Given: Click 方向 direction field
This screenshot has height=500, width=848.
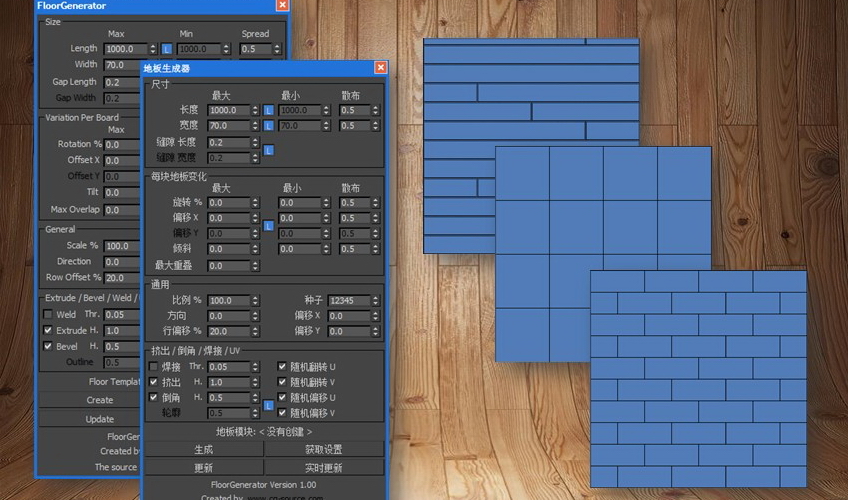Looking at the screenshot, I should click(x=229, y=316).
